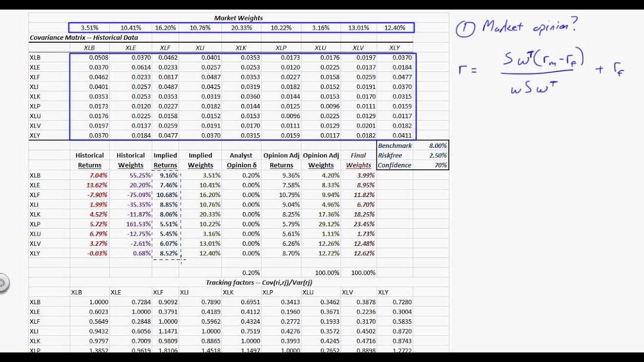Select the XLK column header of covariance matrix
Screen dimensions: 644x362
coord(241,48)
